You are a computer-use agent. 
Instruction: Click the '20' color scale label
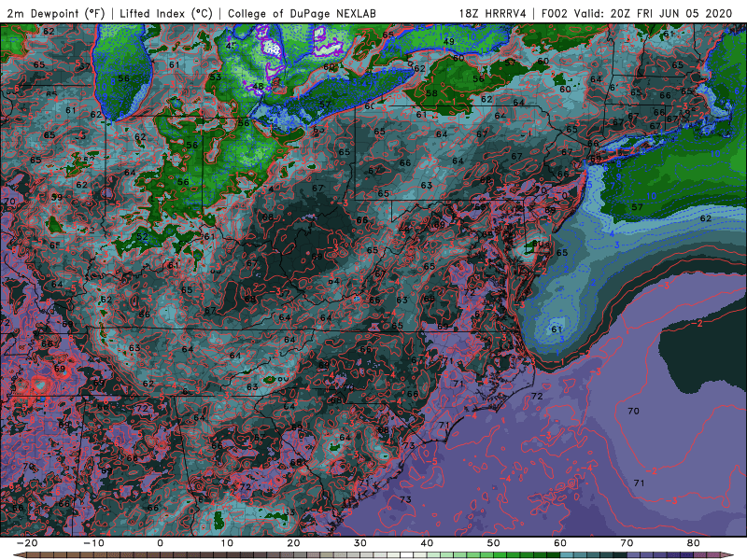click(293, 543)
